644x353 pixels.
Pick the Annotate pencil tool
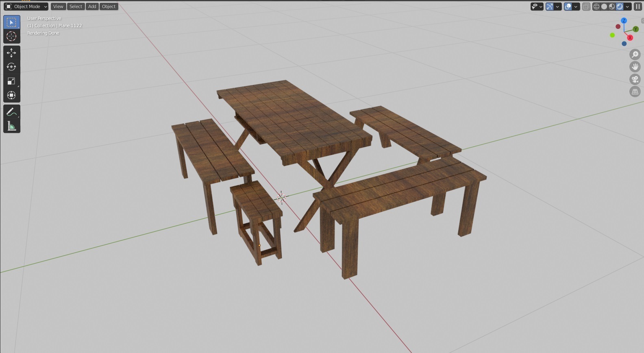[x=11, y=112]
